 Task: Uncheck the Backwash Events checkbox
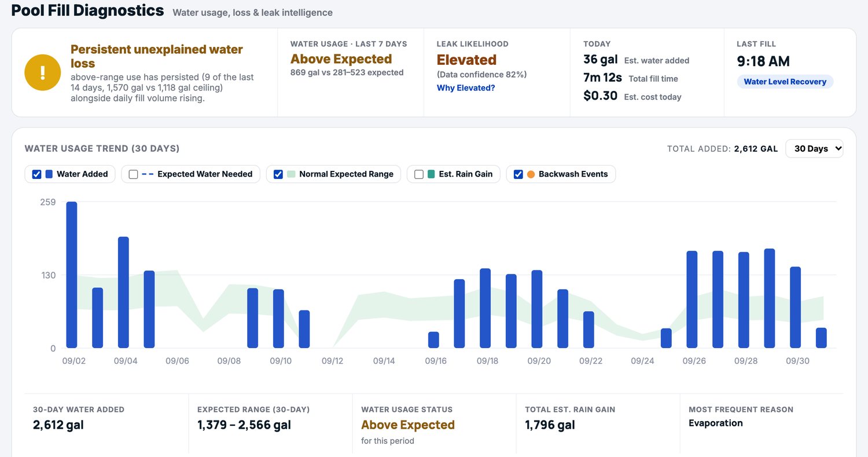pos(518,174)
